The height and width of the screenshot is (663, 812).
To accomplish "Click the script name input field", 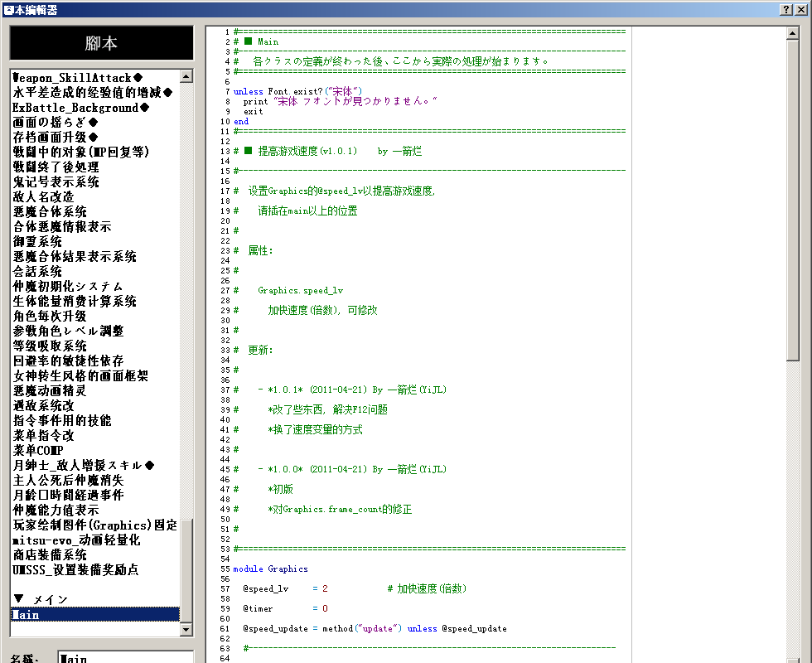I will (x=125, y=658).
